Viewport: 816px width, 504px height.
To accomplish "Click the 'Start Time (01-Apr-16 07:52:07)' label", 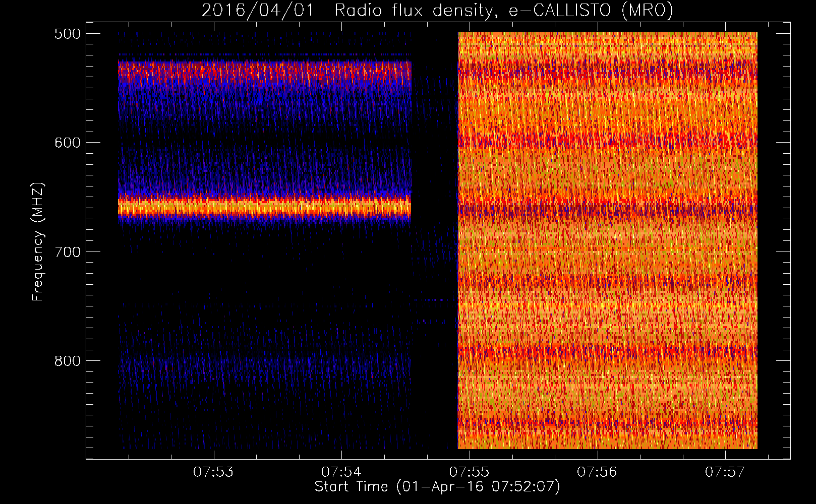I will click(x=437, y=487).
